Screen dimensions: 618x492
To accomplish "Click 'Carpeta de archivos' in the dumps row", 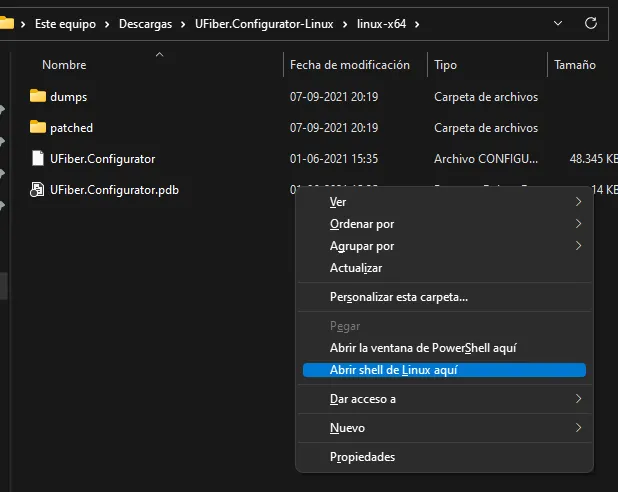I will [x=486, y=97].
